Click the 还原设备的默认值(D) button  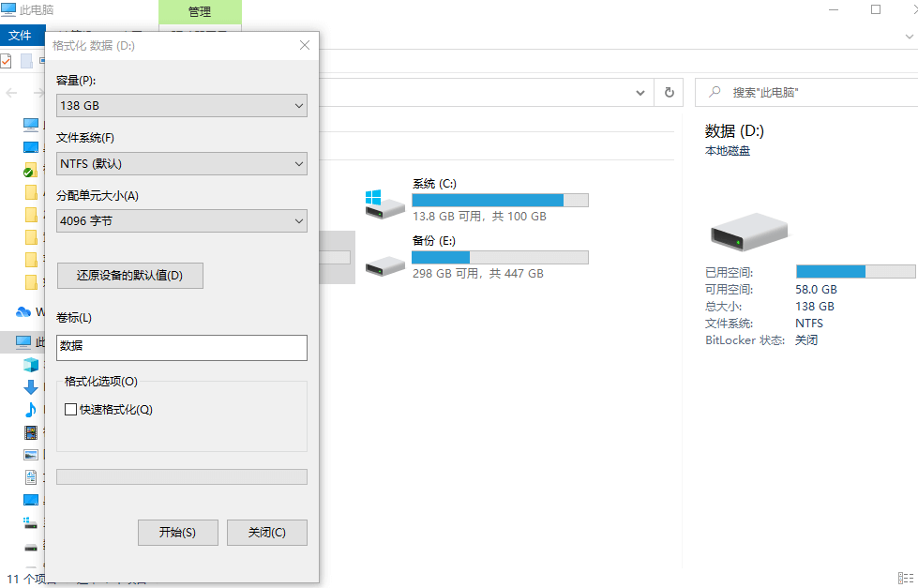click(x=130, y=276)
